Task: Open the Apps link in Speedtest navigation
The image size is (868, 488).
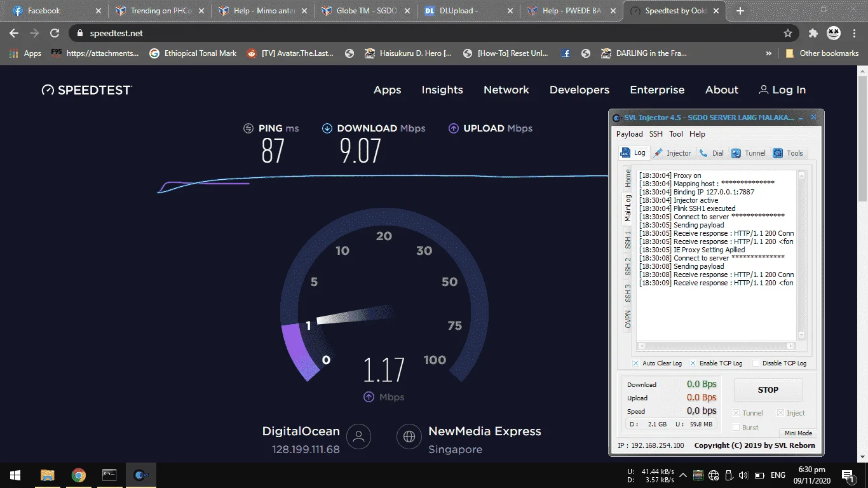Action: (x=387, y=90)
